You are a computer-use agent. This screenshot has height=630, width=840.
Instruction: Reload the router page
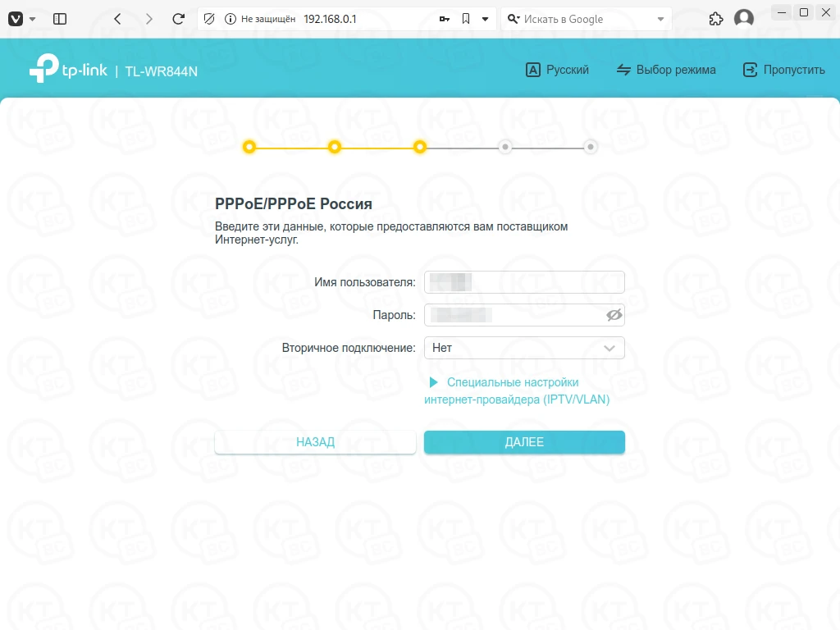tap(178, 20)
